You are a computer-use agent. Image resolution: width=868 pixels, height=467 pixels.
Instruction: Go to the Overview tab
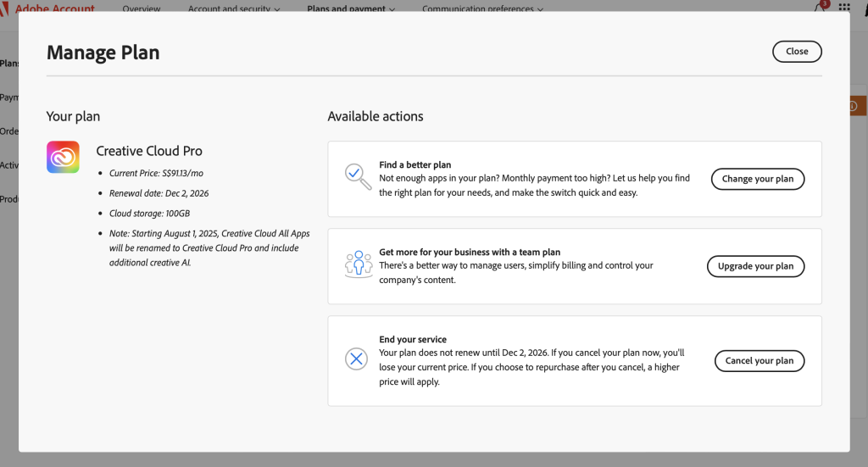click(142, 8)
